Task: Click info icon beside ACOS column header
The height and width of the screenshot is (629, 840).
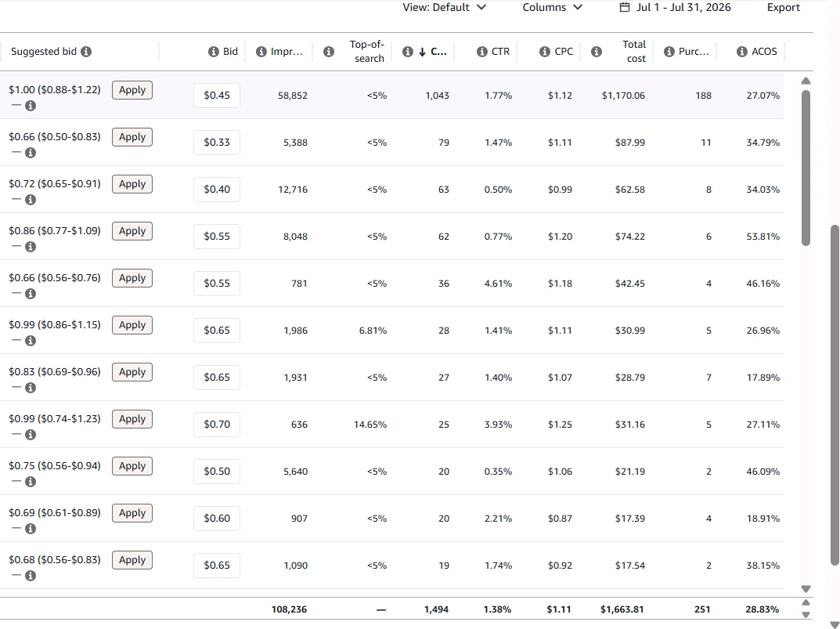Action: tap(742, 52)
